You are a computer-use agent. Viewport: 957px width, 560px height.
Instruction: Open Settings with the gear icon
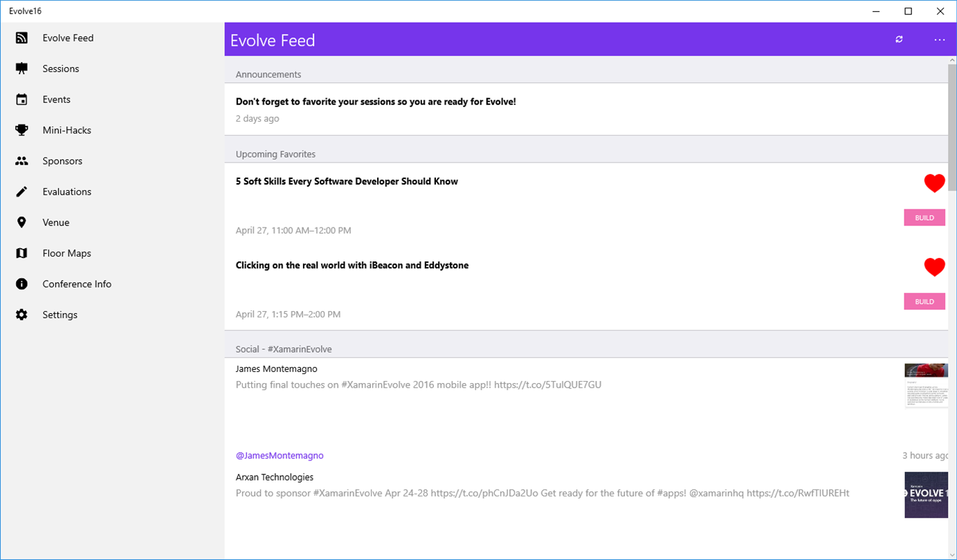(x=21, y=315)
